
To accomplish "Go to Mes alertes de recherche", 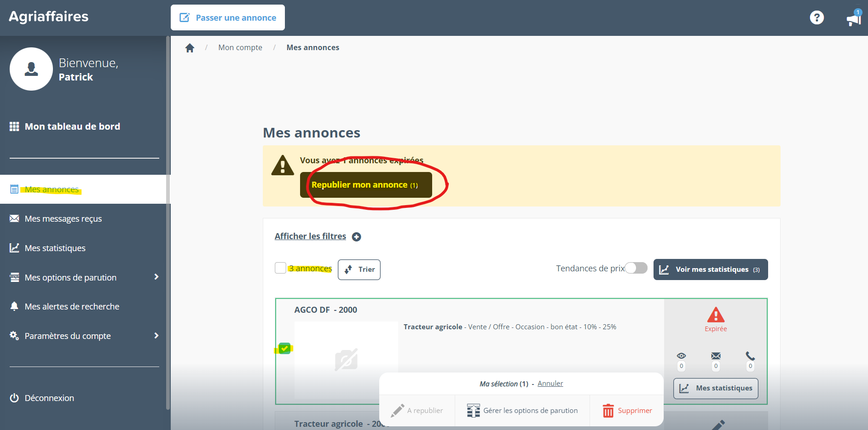I will tap(72, 307).
